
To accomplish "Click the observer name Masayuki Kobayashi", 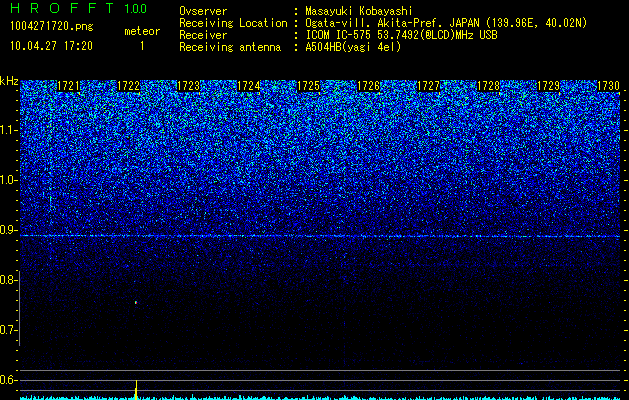I will point(359,12).
